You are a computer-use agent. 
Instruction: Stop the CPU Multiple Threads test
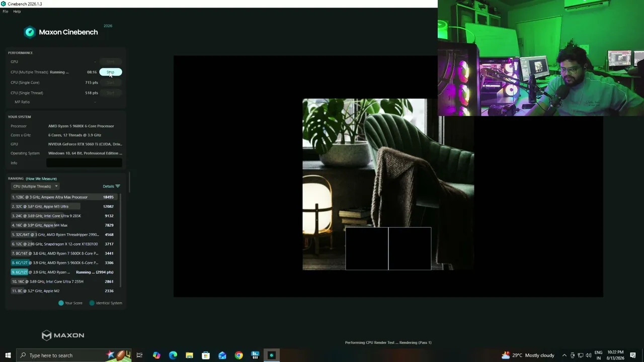point(110,72)
